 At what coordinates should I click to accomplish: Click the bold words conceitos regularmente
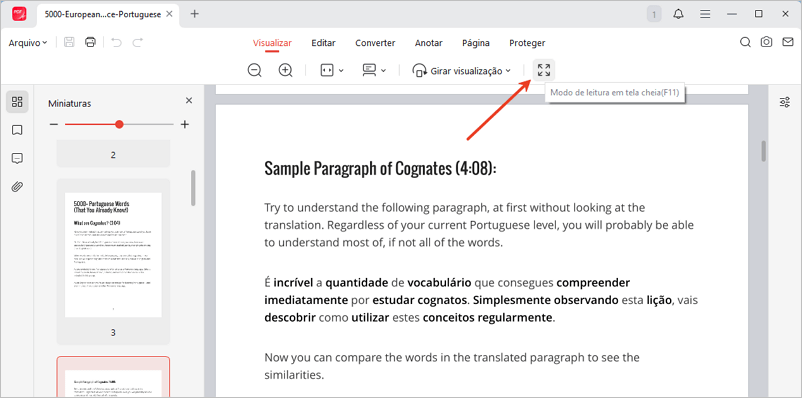[x=487, y=318]
